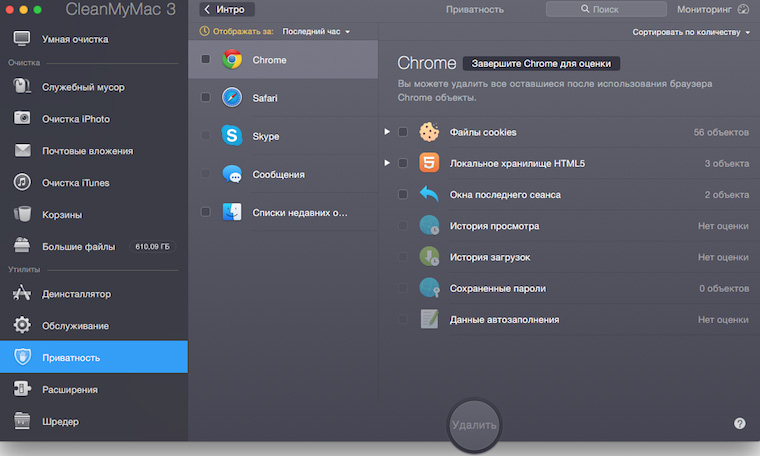
Task: Click the Сохраненные пароли key icon
Action: (429, 288)
